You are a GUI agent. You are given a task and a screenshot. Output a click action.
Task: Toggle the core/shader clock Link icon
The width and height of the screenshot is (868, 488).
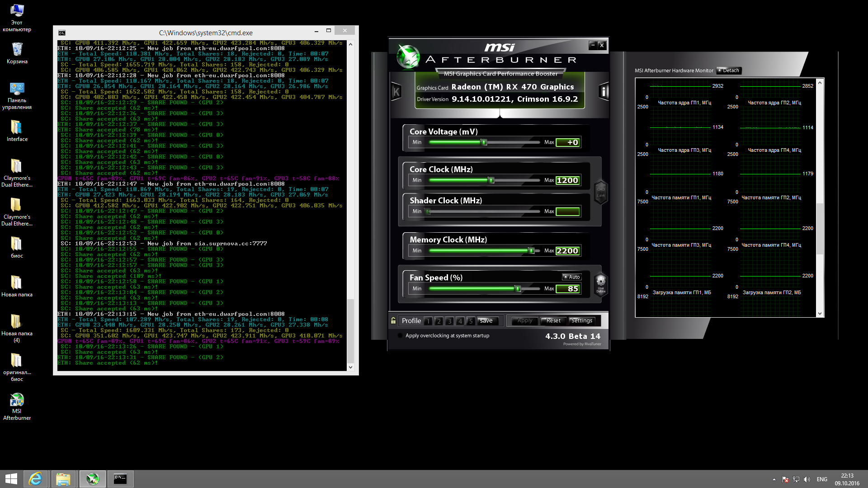tap(600, 192)
